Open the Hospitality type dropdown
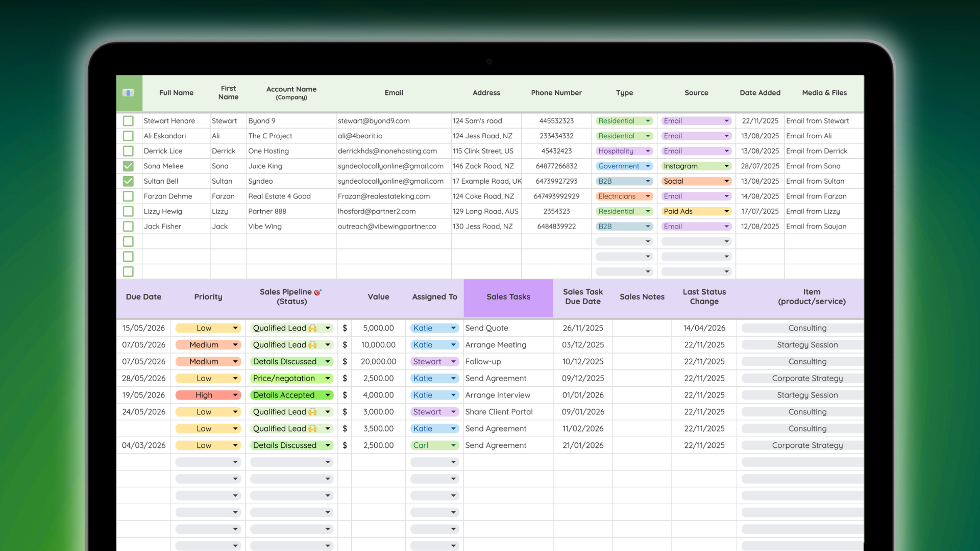Screen dimensions: 980x551 tap(624, 151)
